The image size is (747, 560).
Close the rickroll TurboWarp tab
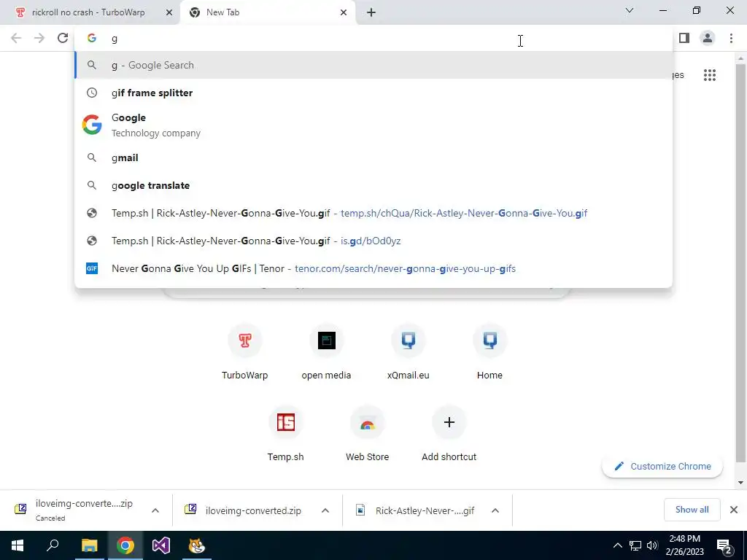tap(169, 12)
